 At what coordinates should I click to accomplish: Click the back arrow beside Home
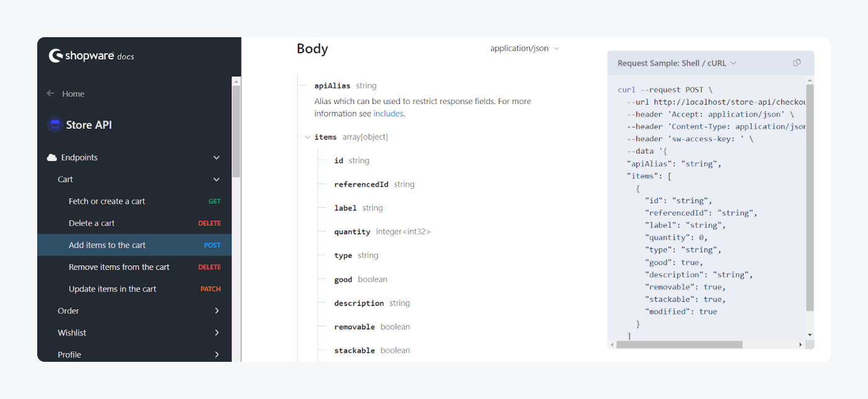pyautogui.click(x=49, y=93)
